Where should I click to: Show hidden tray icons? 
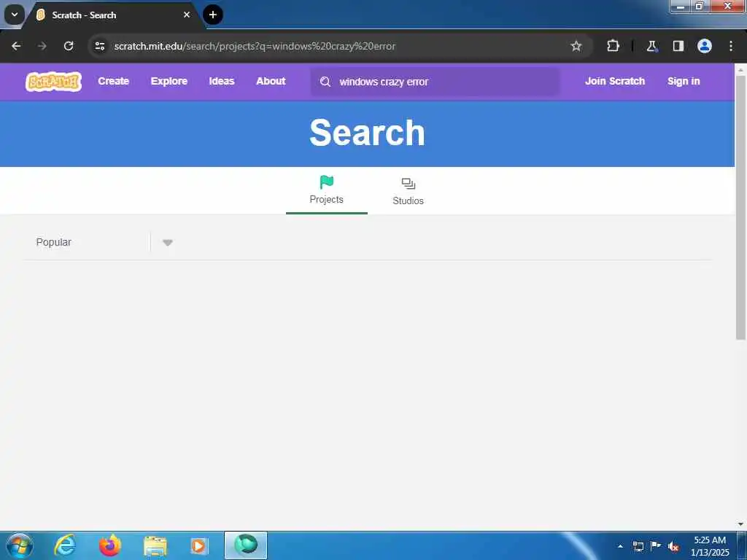tap(620, 546)
